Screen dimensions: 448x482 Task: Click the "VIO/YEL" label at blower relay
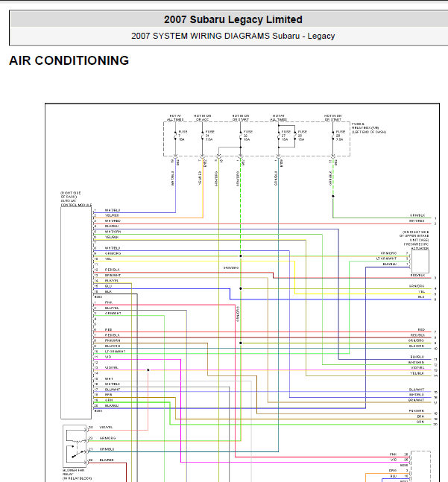point(106,428)
